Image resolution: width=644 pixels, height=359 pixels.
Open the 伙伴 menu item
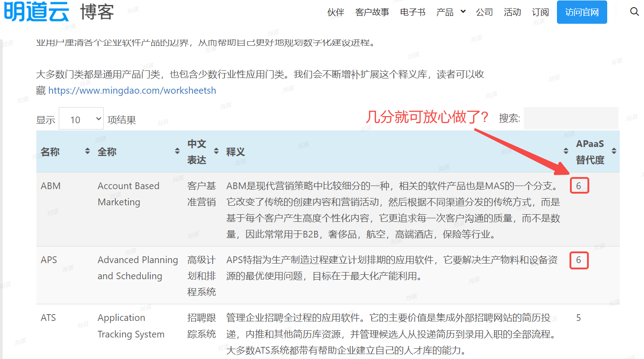(336, 12)
